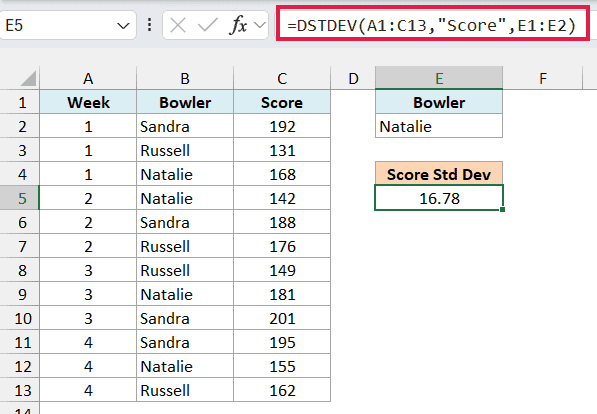
Task: Click the fill handle of cell E5
Action: [x=503, y=209]
